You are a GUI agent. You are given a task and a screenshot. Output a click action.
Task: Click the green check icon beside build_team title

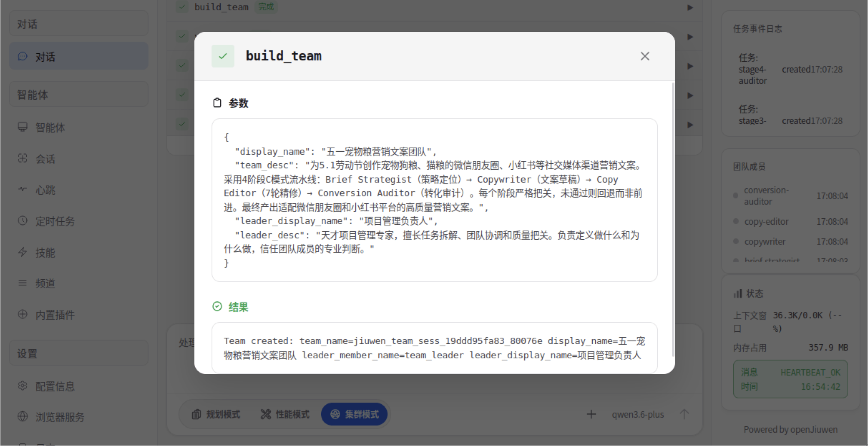pyautogui.click(x=223, y=56)
